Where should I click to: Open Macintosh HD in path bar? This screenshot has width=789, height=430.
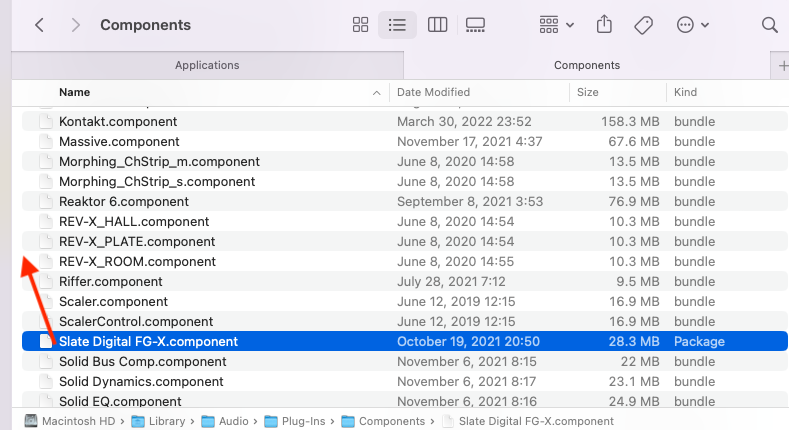pyautogui.click(x=70, y=421)
